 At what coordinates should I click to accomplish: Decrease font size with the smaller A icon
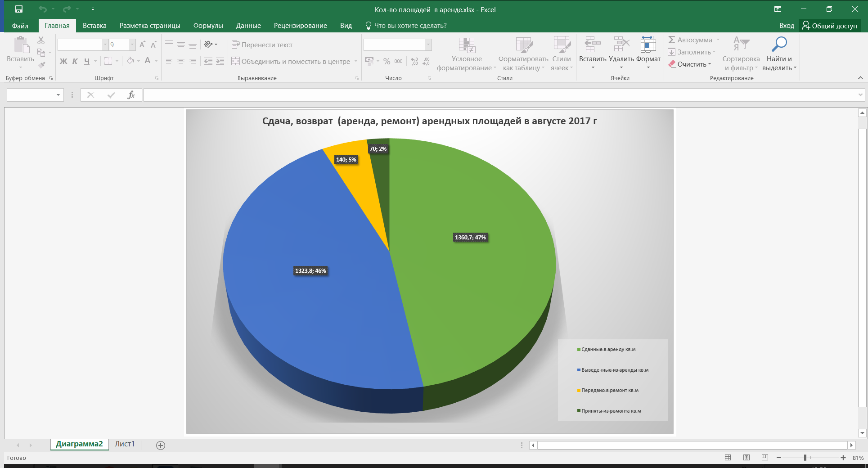153,45
